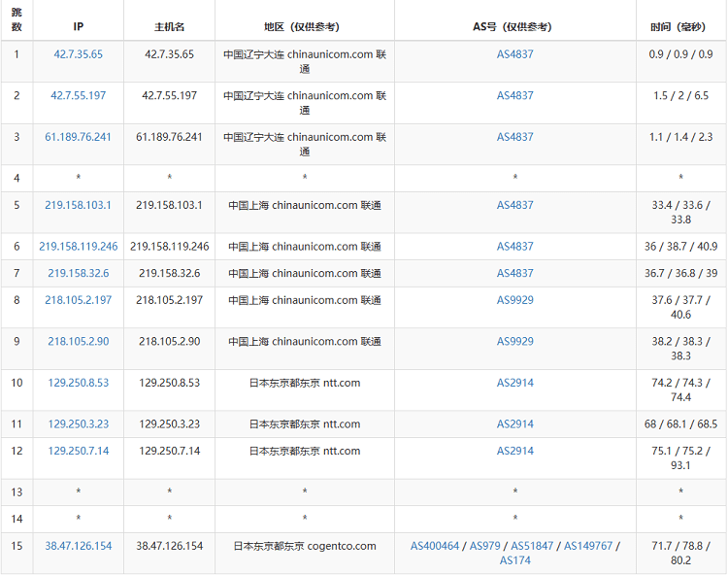Image resolution: width=728 pixels, height=575 pixels.
Task: Click AS2914 link in hop 11 row
Action: [514, 424]
